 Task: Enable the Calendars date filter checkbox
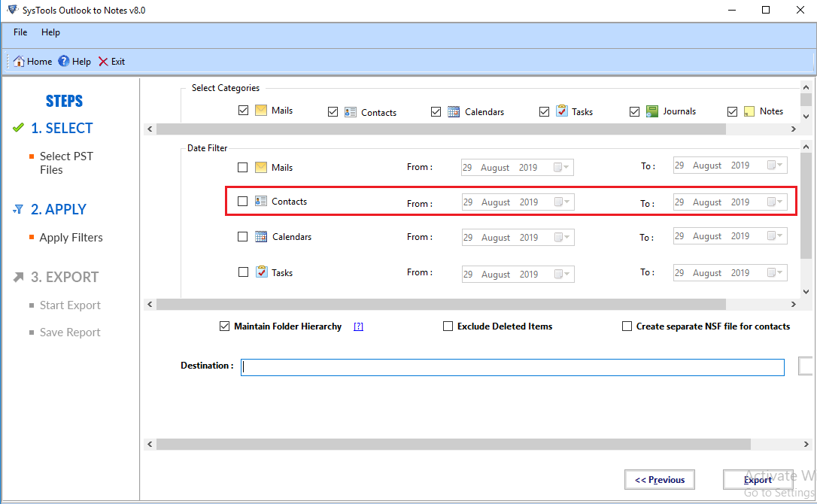pyautogui.click(x=243, y=237)
